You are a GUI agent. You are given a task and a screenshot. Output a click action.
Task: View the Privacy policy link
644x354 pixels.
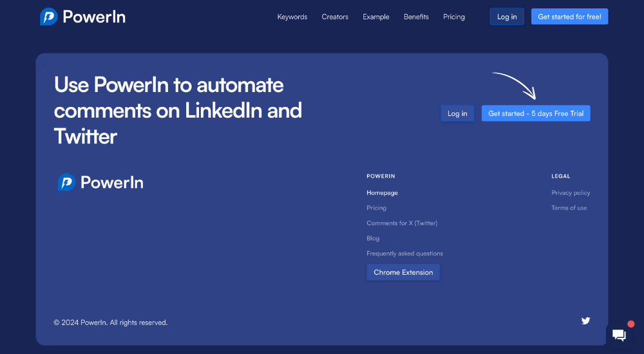pos(571,192)
